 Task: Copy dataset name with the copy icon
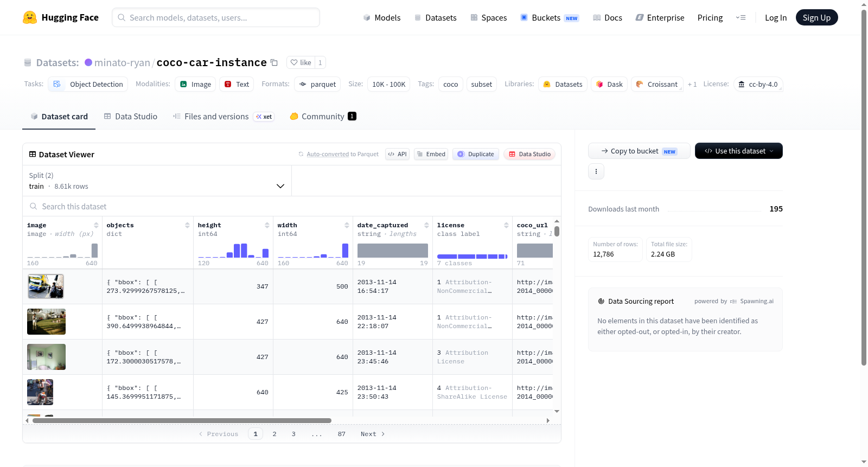275,63
